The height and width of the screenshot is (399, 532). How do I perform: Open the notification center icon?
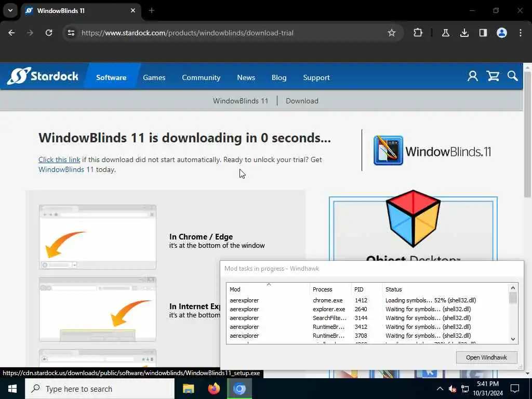click(x=515, y=389)
